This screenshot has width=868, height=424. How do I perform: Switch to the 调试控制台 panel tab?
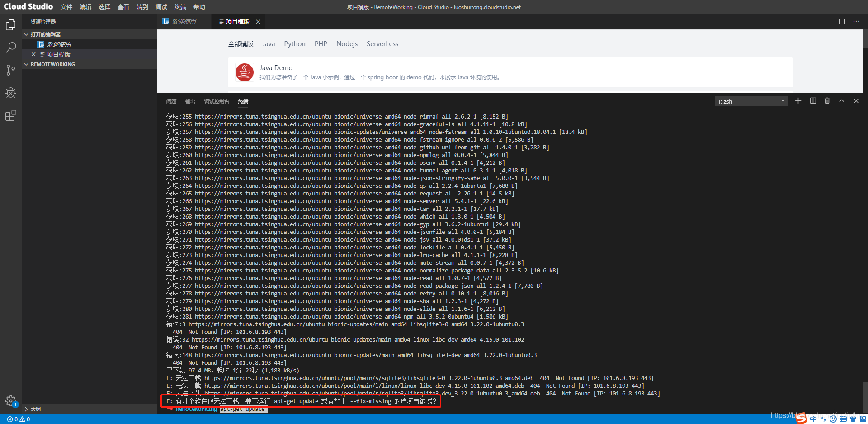coord(217,101)
